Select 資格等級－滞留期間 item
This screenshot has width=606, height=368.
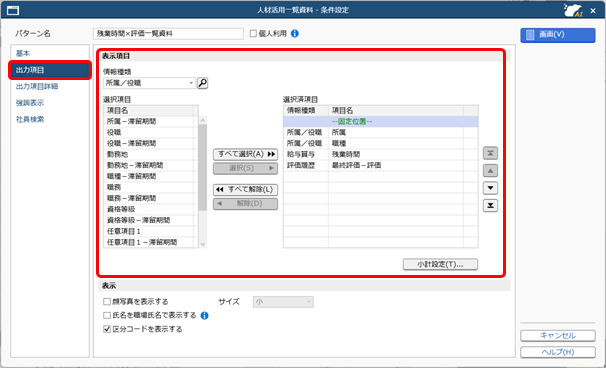[x=151, y=220]
